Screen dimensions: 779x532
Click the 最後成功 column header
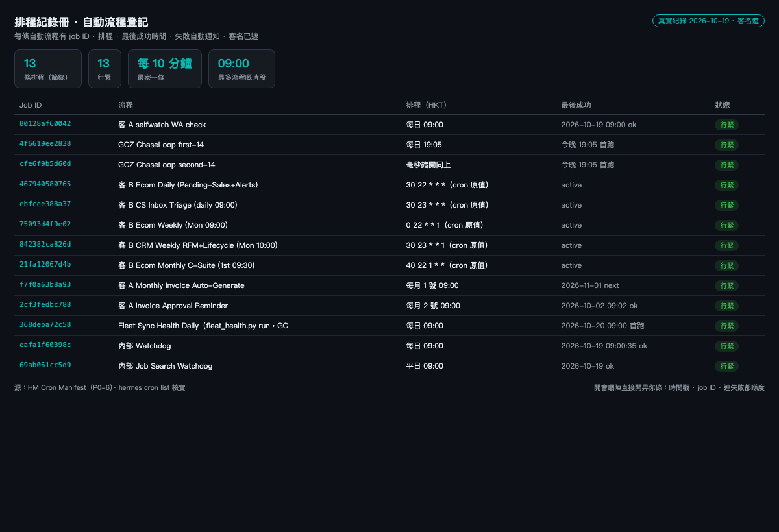576,105
